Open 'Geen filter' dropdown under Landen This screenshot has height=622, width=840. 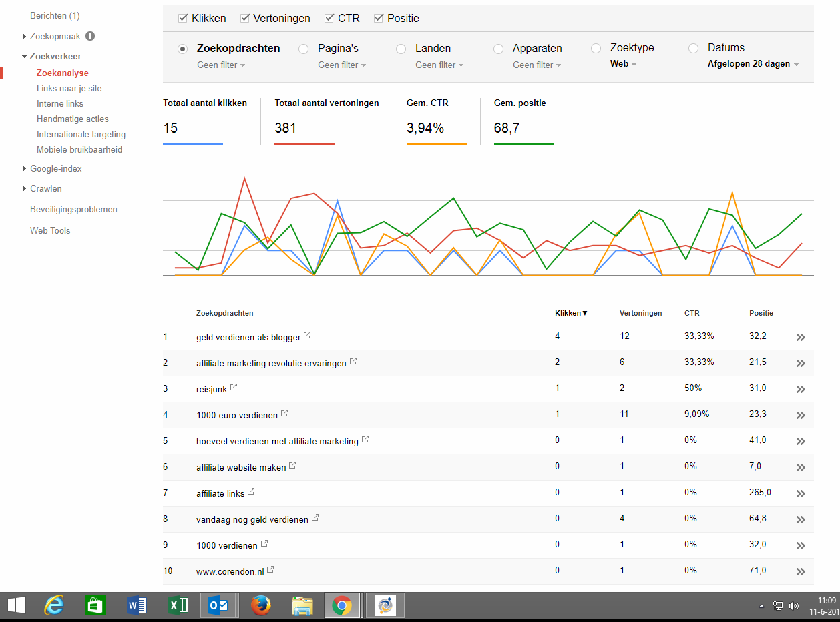[439, 65]
